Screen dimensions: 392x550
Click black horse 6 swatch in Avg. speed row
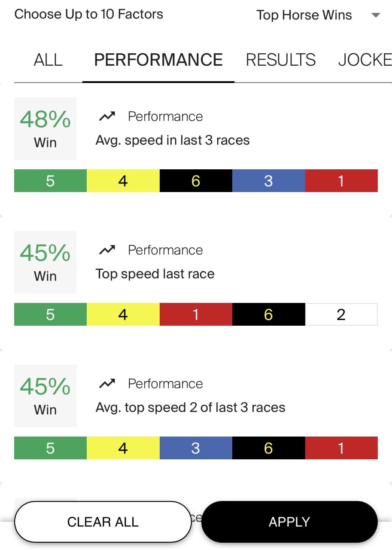(x=196, y=181)
